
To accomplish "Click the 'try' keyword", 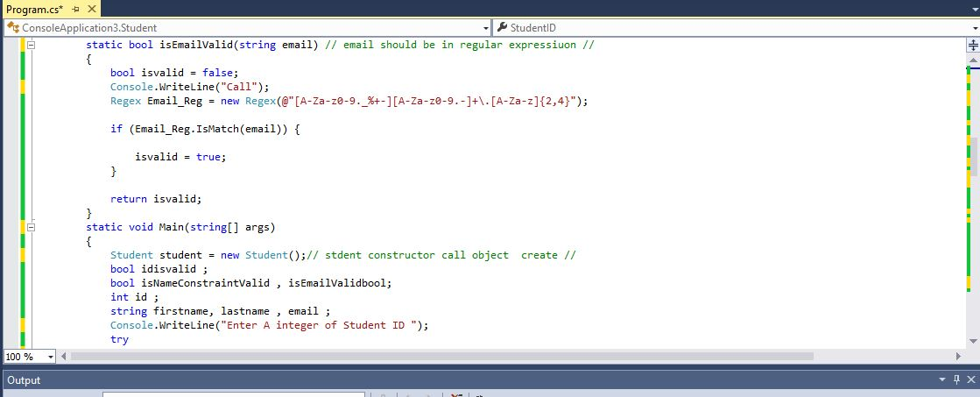I will [119, 339].
